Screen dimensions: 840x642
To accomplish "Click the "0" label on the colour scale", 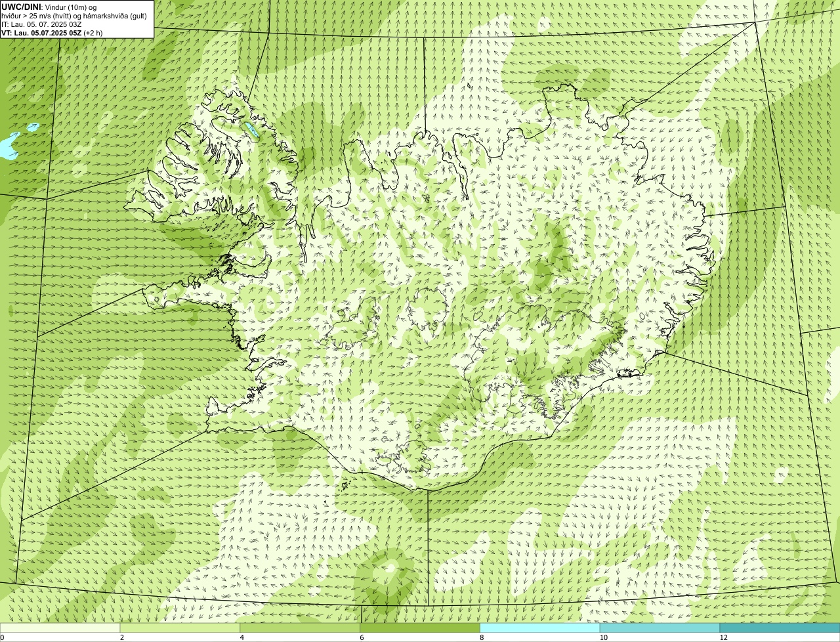I will pos(2,637).
